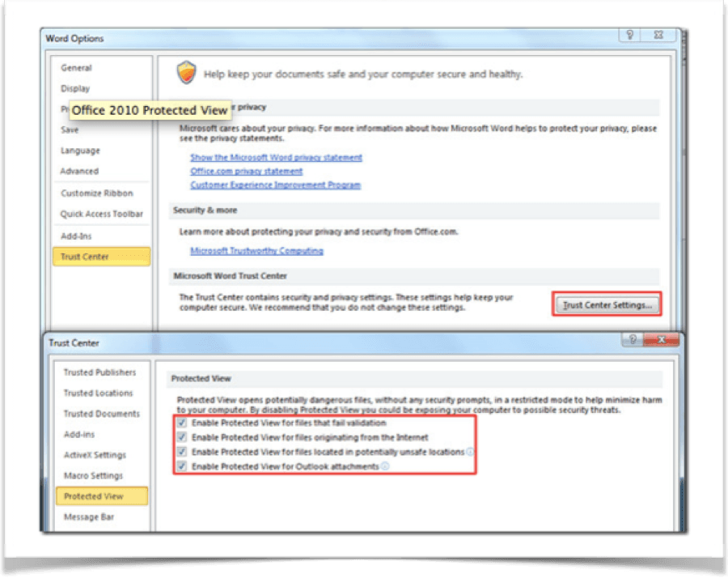Toggle Protected View for files that fail validation
The width and height of the screenshot is (728, 578).
coord(182,423)
